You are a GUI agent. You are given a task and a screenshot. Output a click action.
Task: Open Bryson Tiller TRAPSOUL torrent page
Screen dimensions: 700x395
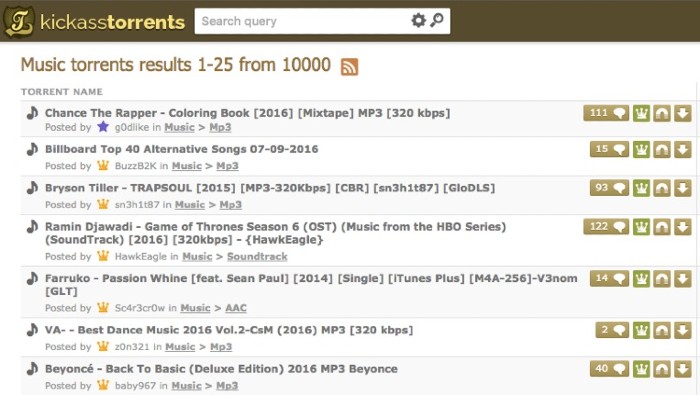tap(270, 188)
